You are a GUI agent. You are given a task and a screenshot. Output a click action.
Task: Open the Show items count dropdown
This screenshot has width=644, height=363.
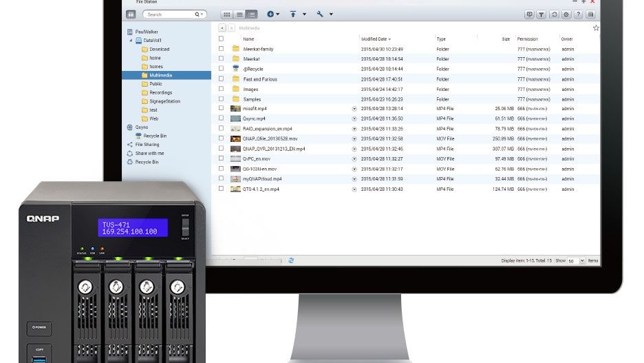pos(582,260)
